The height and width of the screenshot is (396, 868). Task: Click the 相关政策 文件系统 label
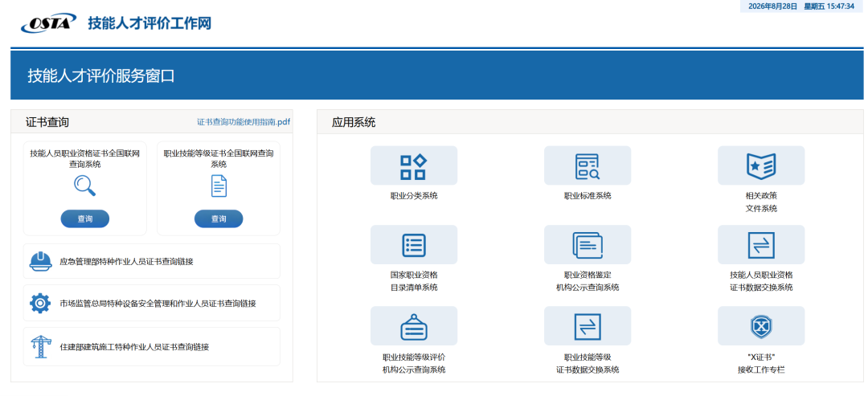(761, 202)
